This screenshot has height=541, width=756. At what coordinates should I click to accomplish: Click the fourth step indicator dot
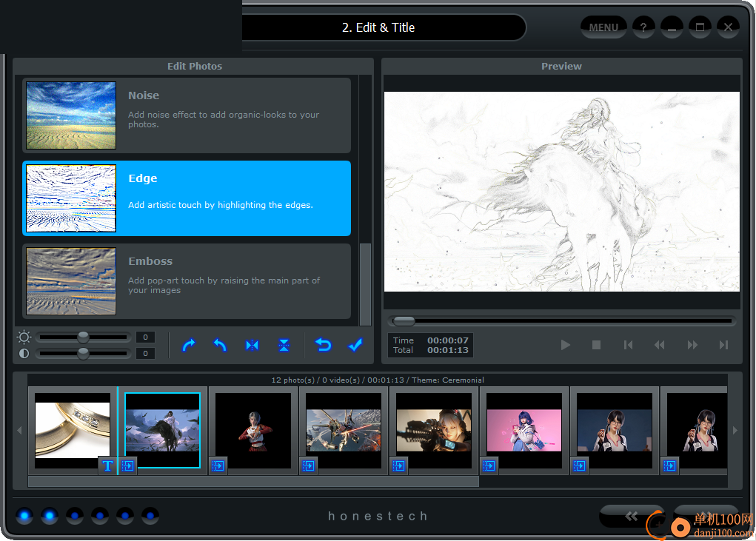(100, 516)
